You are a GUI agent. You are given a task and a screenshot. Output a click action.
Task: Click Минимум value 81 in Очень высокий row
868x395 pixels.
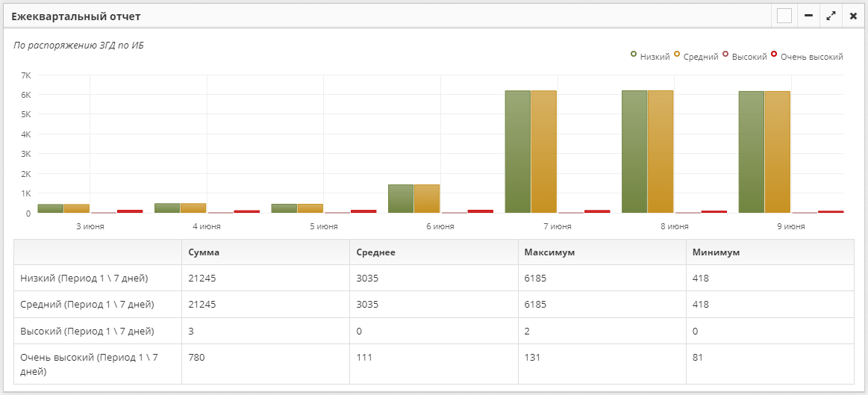(698, 358)
